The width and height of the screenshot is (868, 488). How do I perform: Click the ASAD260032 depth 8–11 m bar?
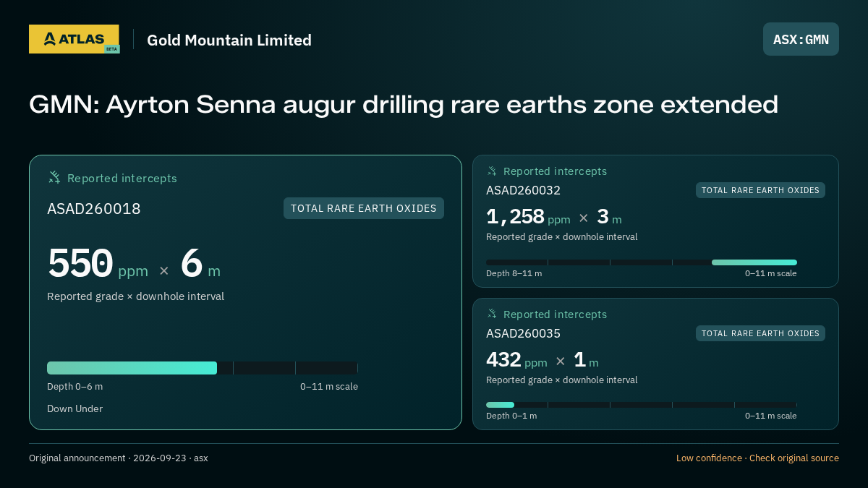[x=754, y=262]
